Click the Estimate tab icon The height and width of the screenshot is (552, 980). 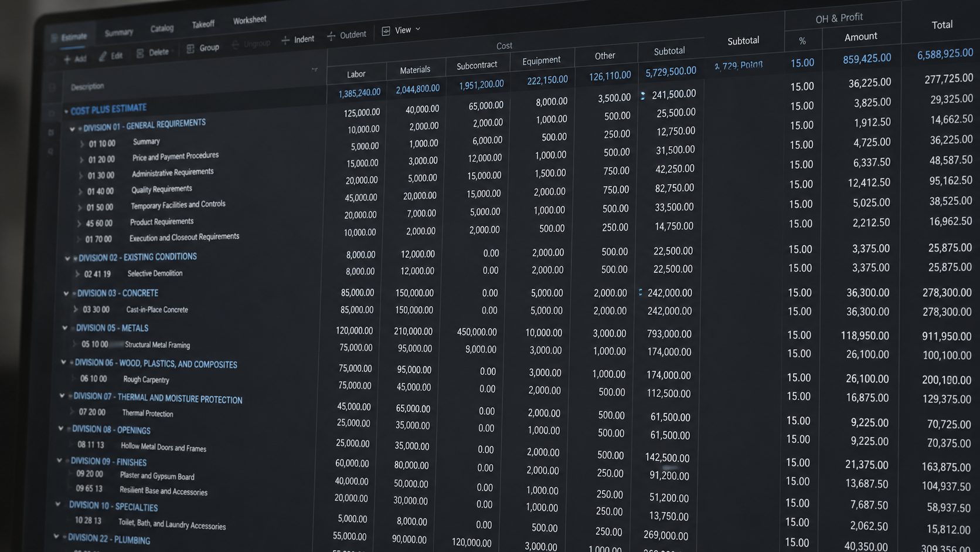55,39
